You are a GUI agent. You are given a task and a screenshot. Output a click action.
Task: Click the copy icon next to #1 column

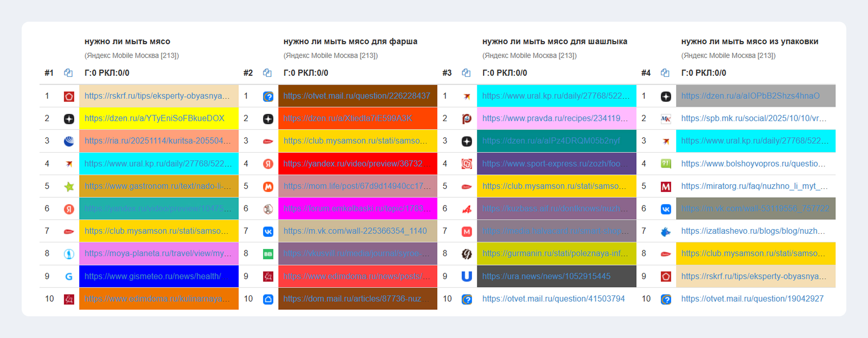[x=68, y=73]
